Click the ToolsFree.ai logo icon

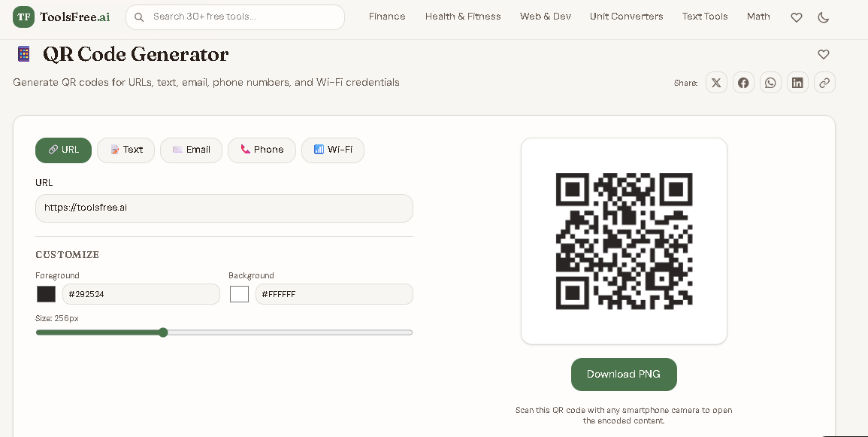coord(22,17)
